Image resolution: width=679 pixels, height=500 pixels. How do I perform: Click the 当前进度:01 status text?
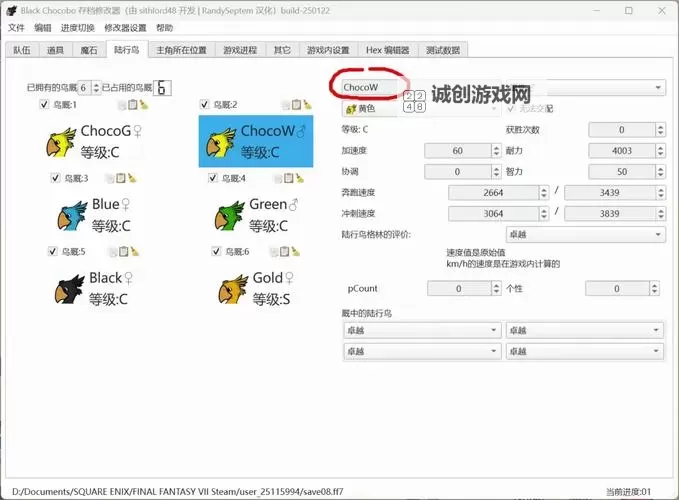click(628, 491)
